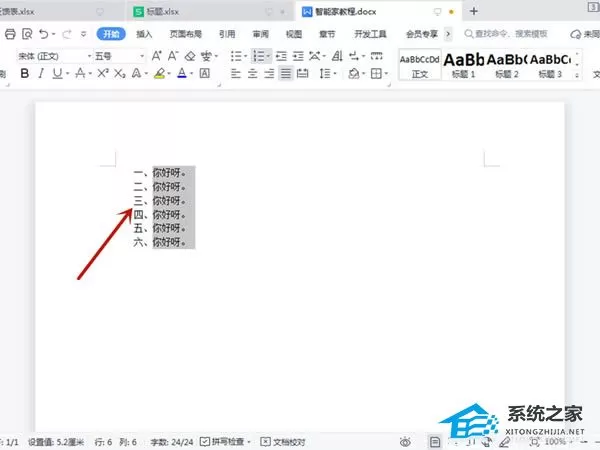Apply the 标题 2 style

tap(507, 65)
